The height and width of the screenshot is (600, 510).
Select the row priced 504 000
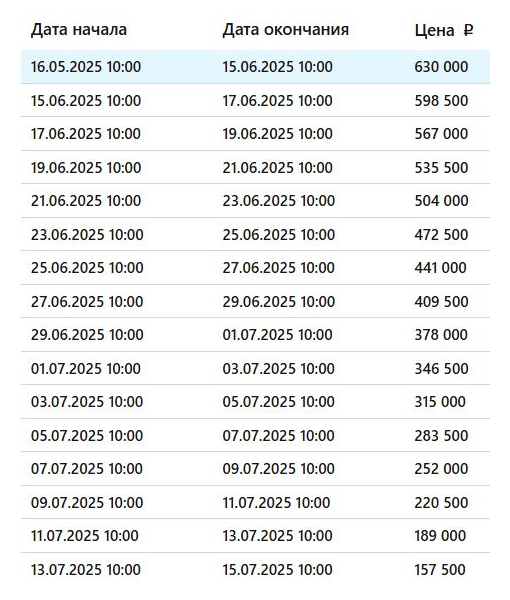[x=255, y=201]
